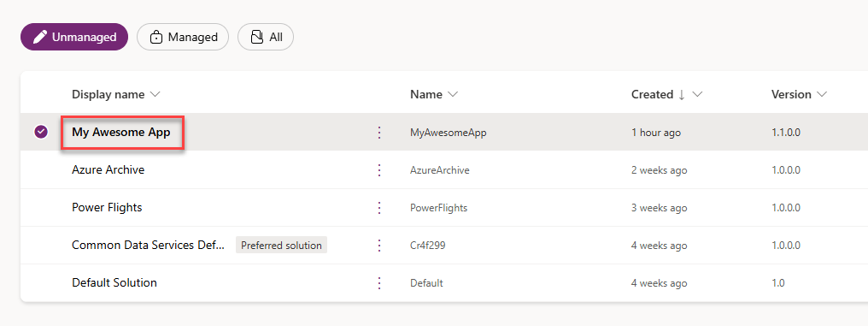
Task: Click the Default name cell
Action: pos(426,283)
